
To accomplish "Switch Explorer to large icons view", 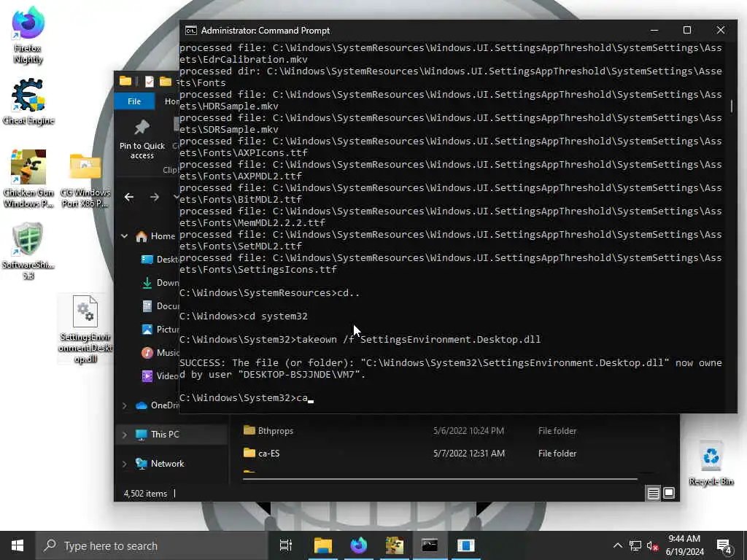I will pyautogui.click(x=669, y=494).
